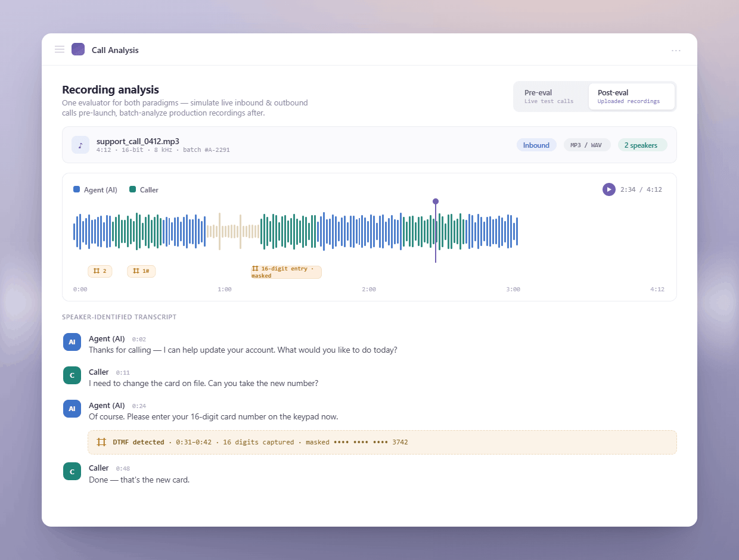This screenshot has height=560, width=739.
Task: Click the line 'Please enter your 16-digit card number'
Action: (x=213, y=417)
